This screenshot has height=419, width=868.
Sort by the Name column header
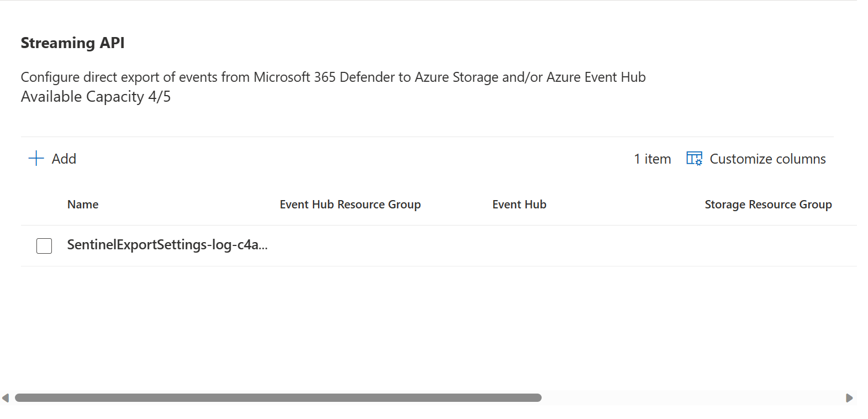tap(83, 205)
